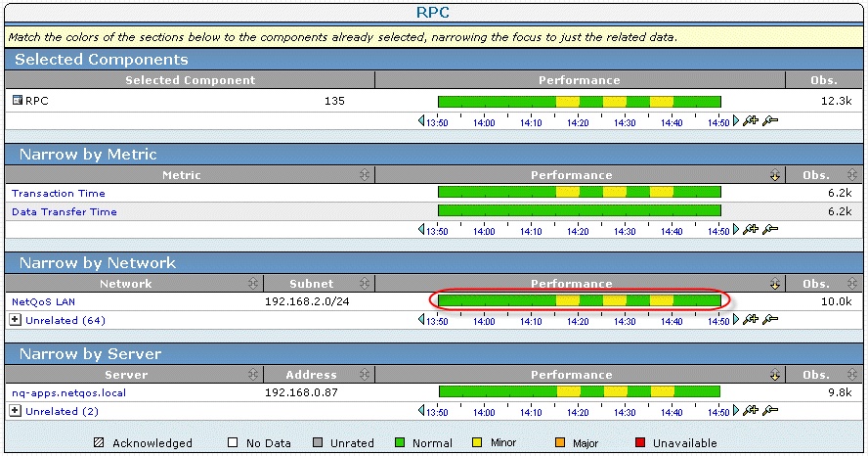The height and width of the screenshot is (456, 868).
Task: Click the Transaction Time performance bar
Action: coord(580,192)
